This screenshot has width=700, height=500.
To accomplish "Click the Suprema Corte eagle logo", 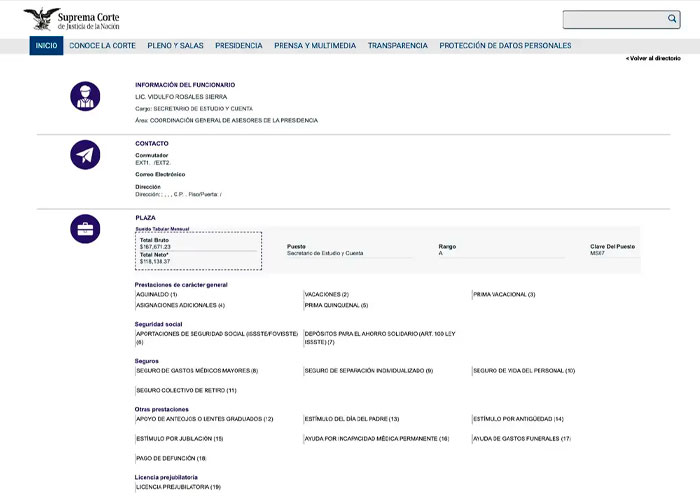I will tap(41, 18).
